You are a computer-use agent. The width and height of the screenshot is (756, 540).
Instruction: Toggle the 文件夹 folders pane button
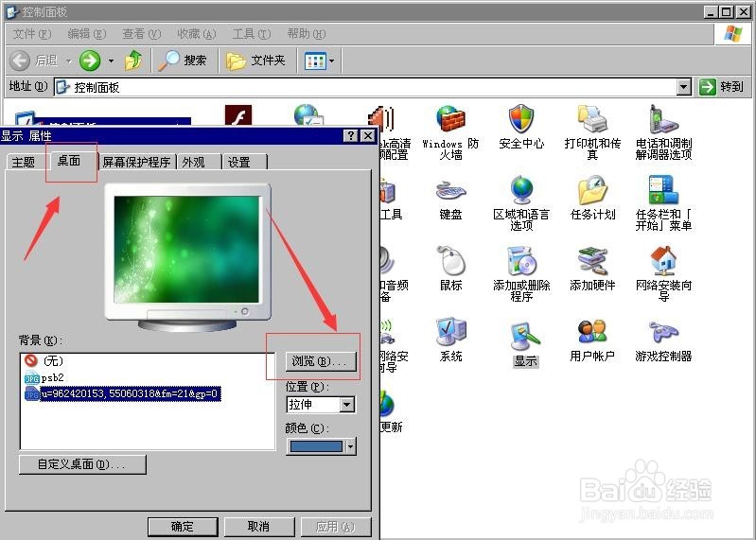(x=255, y=61)
